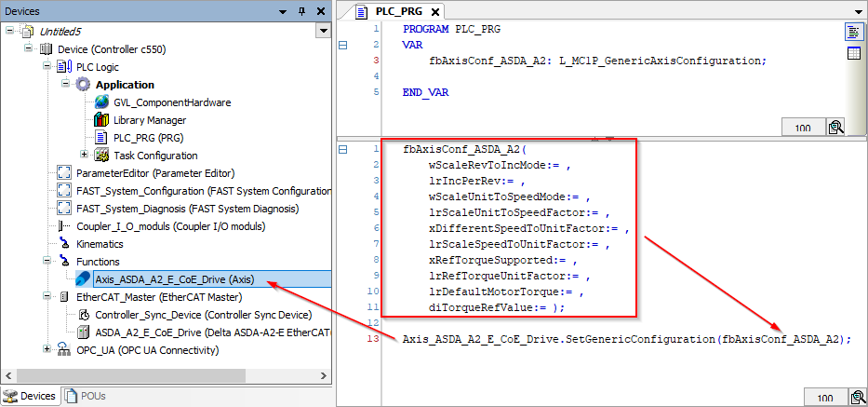Open editor tab list dropdown arrow
Image resolution: width=868 pixels, height=407 pixels.
click(858, 12)
